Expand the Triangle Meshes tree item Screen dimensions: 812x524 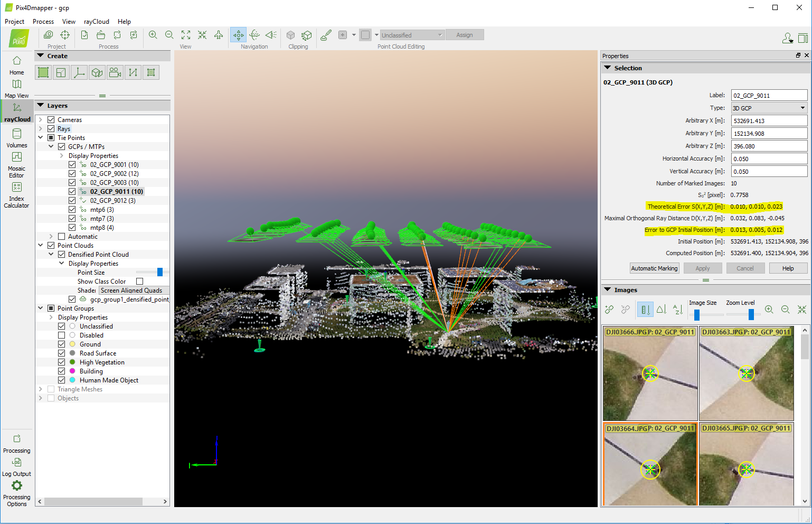[x=41, y=389]
